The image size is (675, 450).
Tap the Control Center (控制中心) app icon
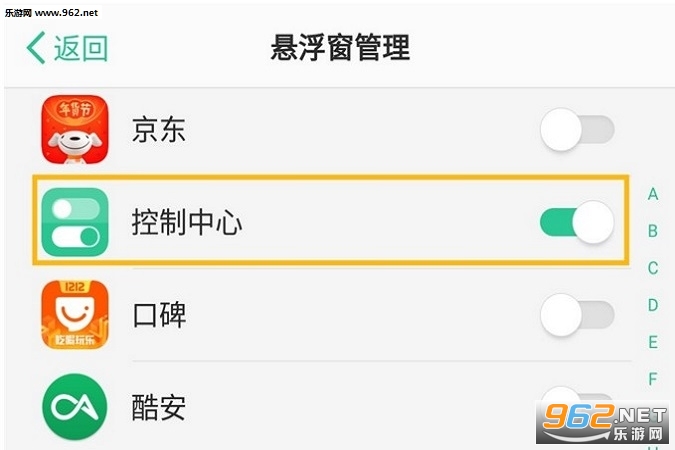(75, 222)
